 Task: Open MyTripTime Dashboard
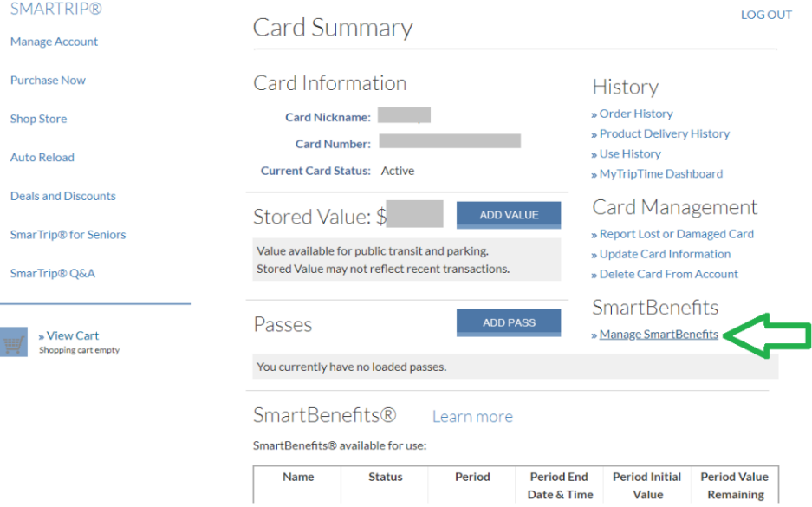pos(660,173)
